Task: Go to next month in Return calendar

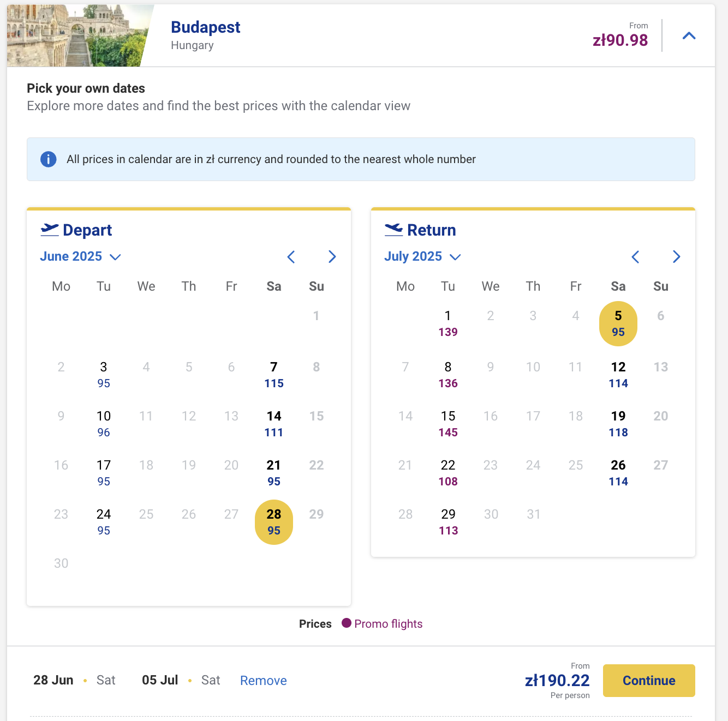Action: 676,257
